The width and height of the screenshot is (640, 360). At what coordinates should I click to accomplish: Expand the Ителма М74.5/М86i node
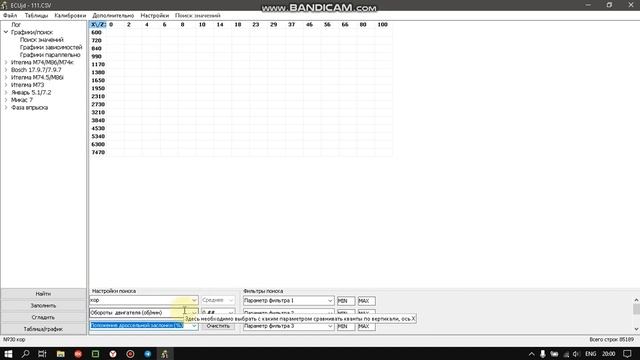click(x=6, y=77)
